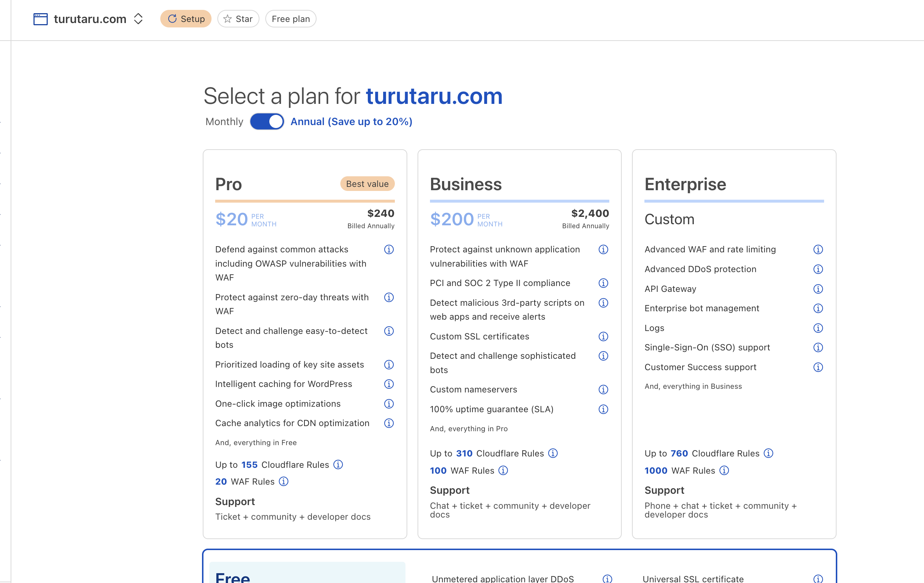Info icon for Prioritized loading of key site assets
This screenshot has width=924, height=583.
point(389,365)
